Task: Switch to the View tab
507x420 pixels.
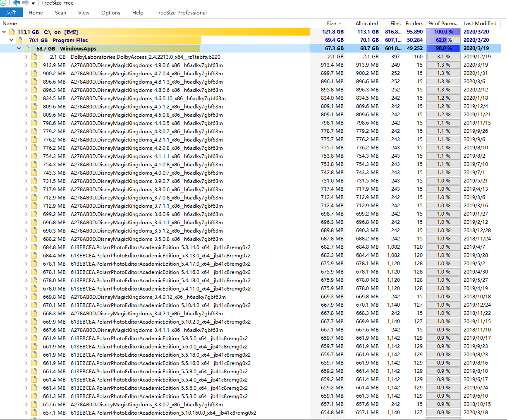Action: 84,12
